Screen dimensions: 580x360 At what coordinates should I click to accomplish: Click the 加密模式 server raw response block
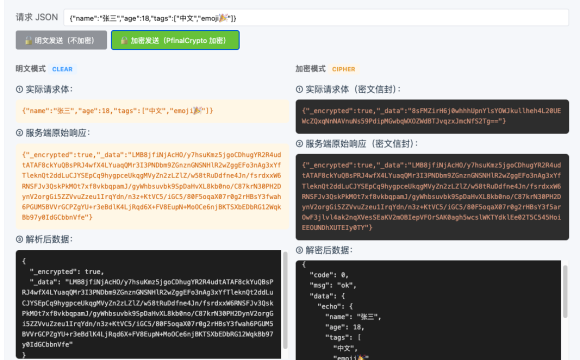pyautogui.click(x=432, y=197)
